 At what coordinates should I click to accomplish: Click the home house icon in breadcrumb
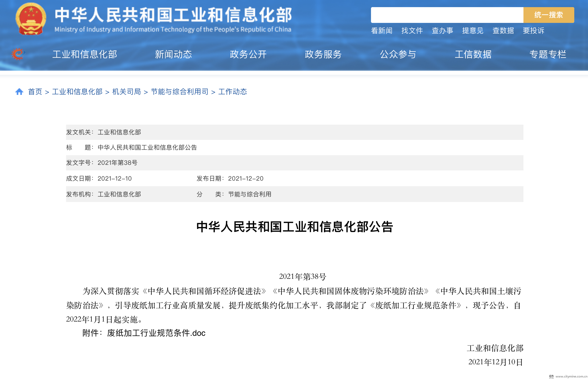point(19,92)
